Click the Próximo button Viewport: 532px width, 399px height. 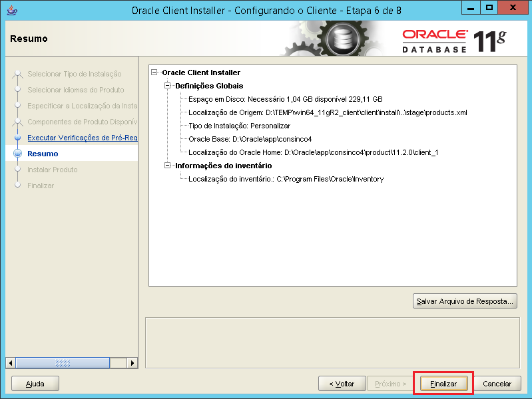pyautogui.click(x=390, y=384)
